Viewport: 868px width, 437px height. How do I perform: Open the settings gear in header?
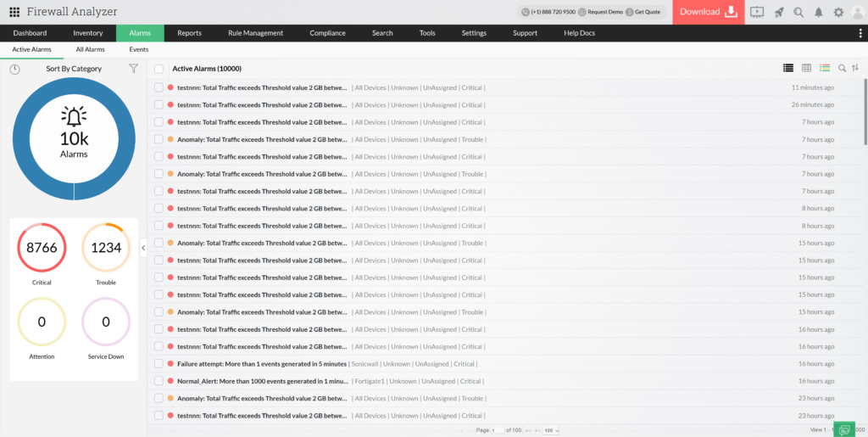(838, 12)
